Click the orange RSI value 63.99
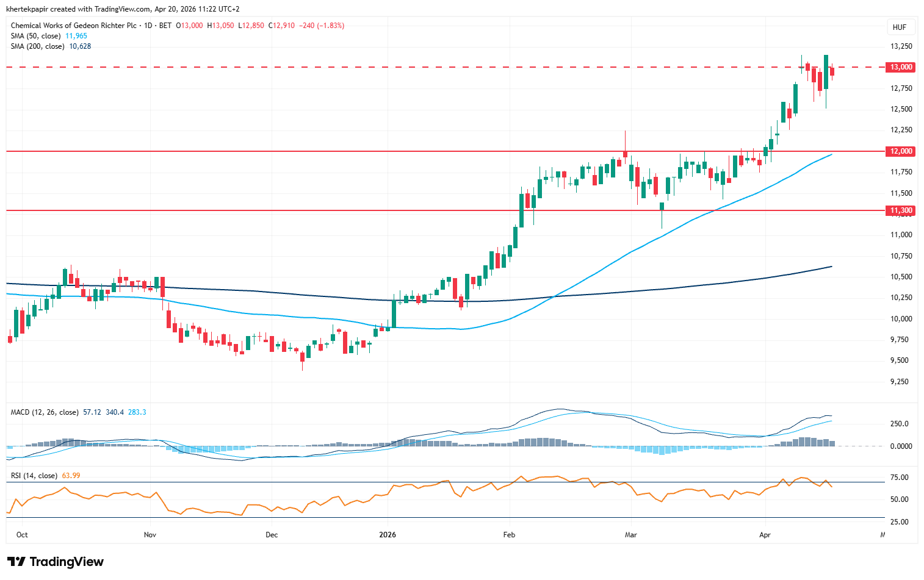The image size is (924, 580). point(71,476)
